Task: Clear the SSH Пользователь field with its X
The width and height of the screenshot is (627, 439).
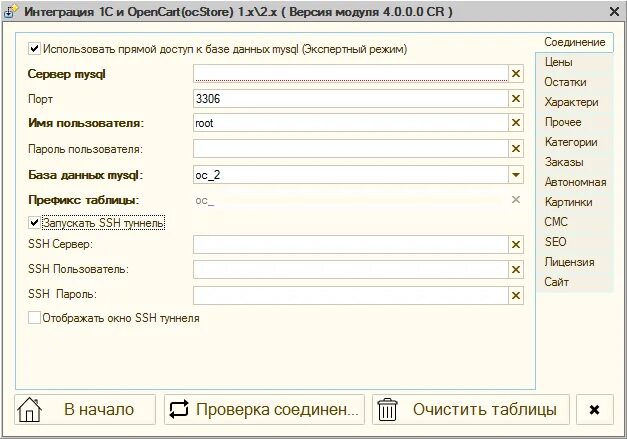Action: (x=516, y=269)
